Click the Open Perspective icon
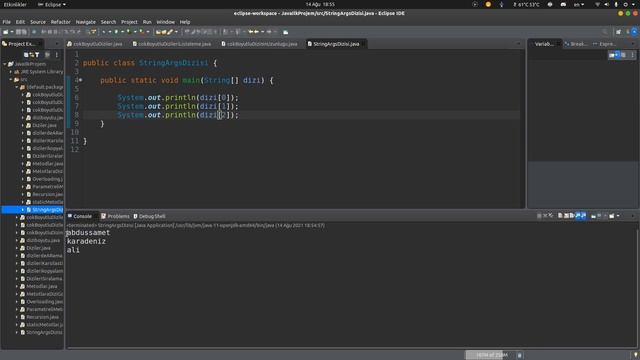This screenshot has height=360, width=640. (618, 32)
